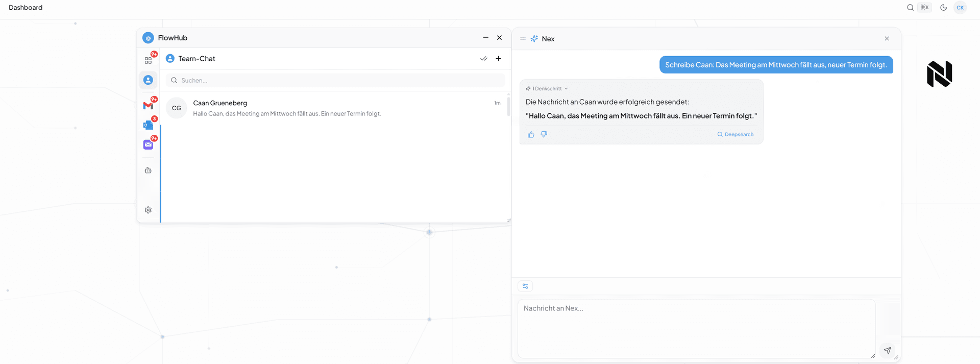The height and width of the screenshot is (364, 980).
Task: Expand the 1 Denkschritt thinking step
Action: [x=547, y=89]
